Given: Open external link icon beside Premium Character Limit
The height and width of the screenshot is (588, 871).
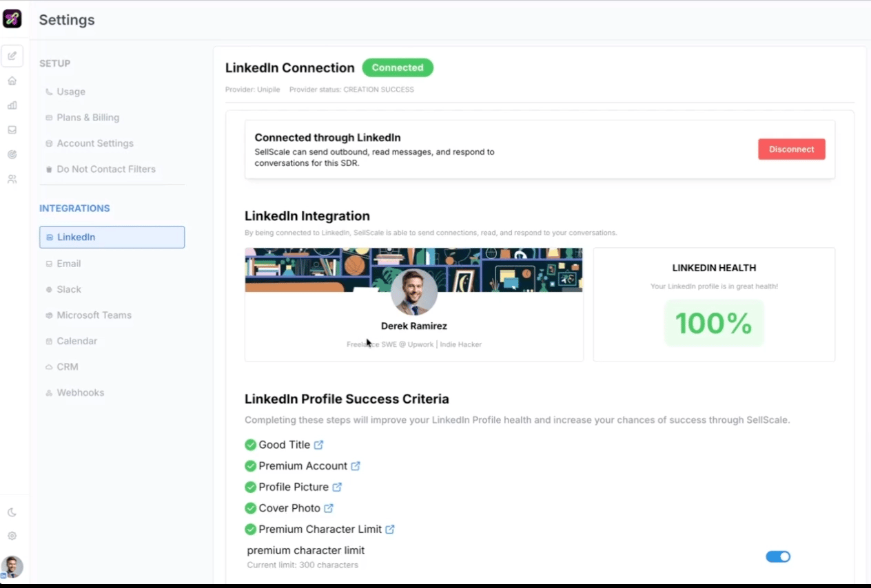Looking at the screenshot, I should coord(390,529).
